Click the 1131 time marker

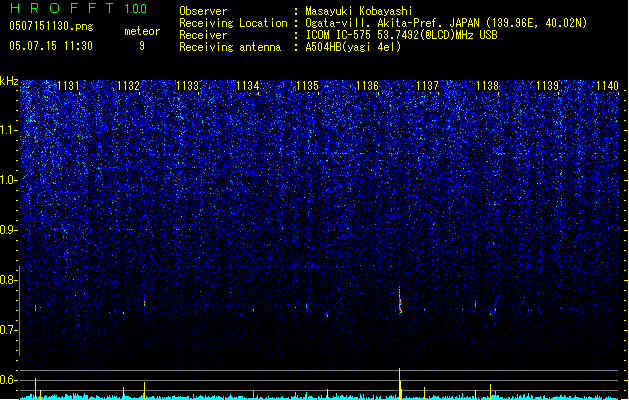pyautogui.click(x=68, y=86)
